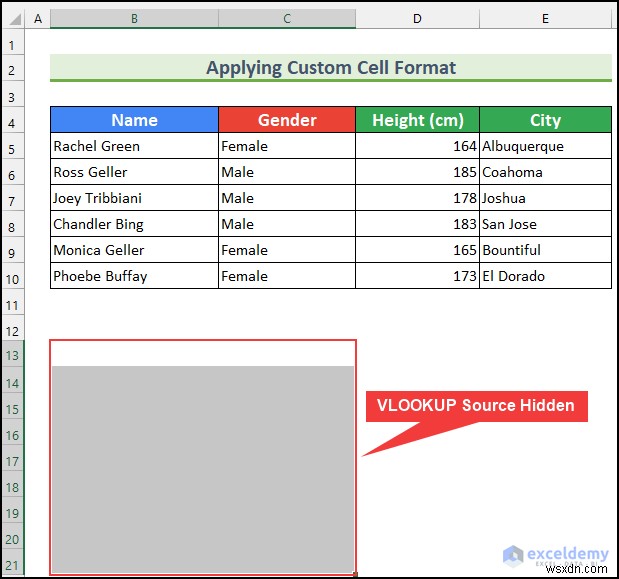The image size is (619, 579).
Task: Select the Albuquerque city cell
Action: point(546,146)
